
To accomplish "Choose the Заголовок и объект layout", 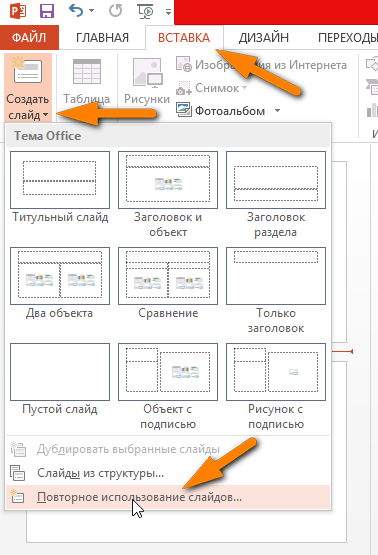I will [x=168, y=195].
